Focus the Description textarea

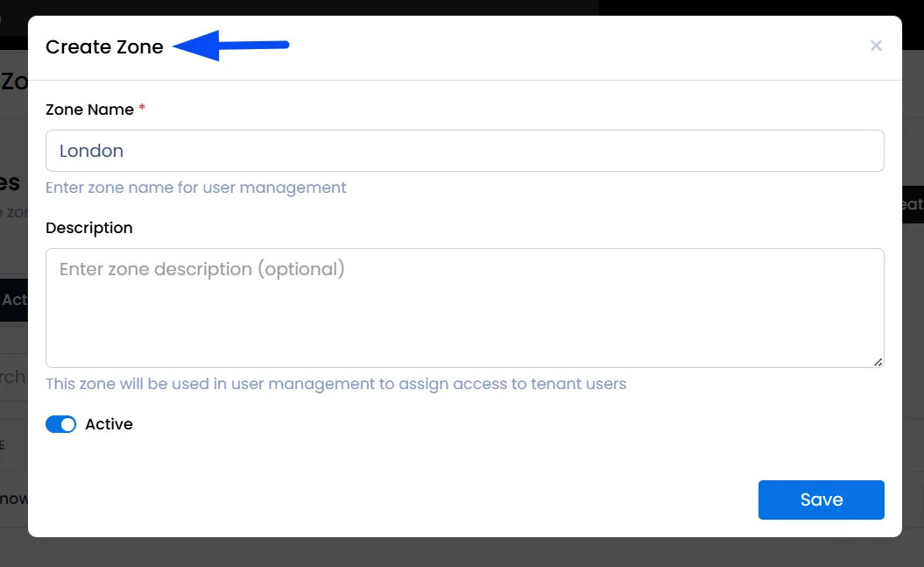465,308
